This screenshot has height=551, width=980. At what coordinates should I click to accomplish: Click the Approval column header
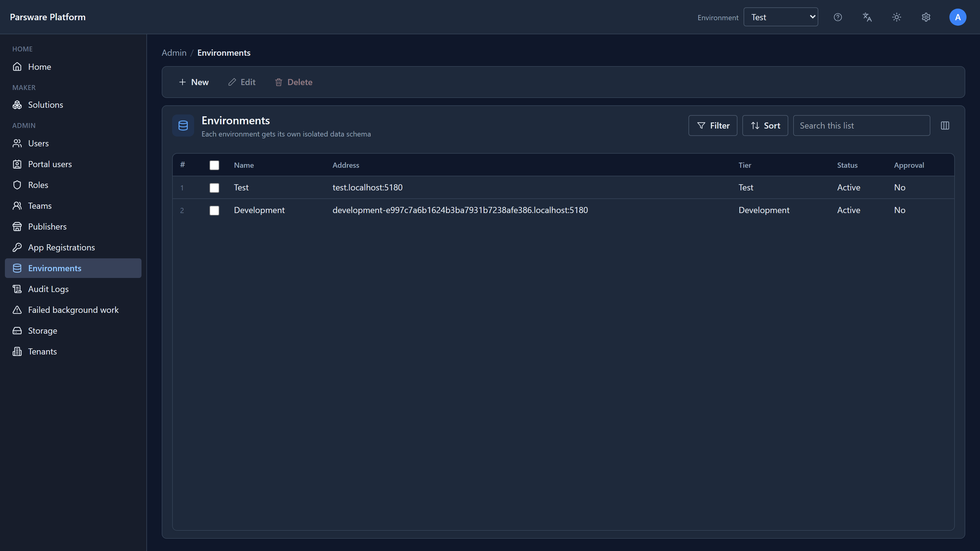908,165
